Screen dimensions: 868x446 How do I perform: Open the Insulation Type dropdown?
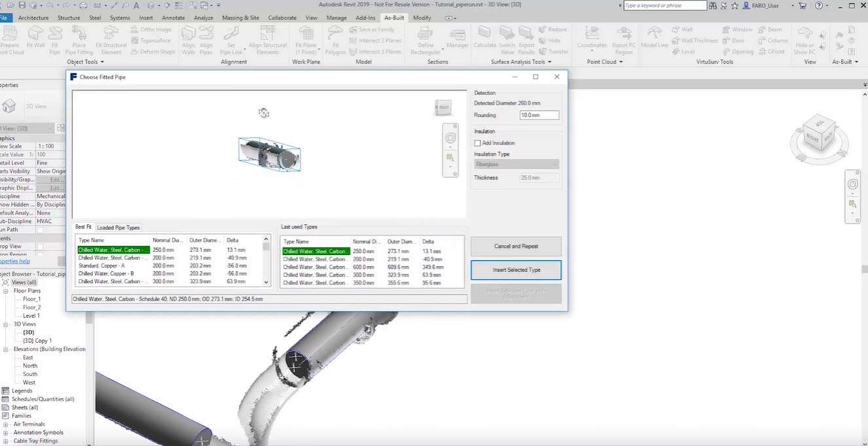516,164
